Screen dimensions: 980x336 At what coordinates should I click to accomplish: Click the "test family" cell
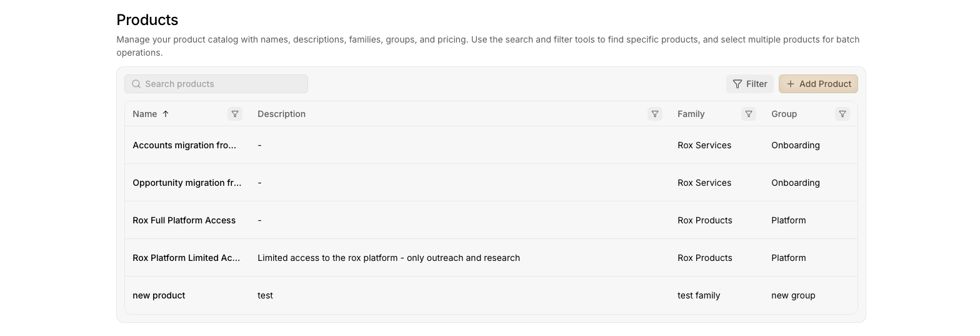(x=699, y=295)
